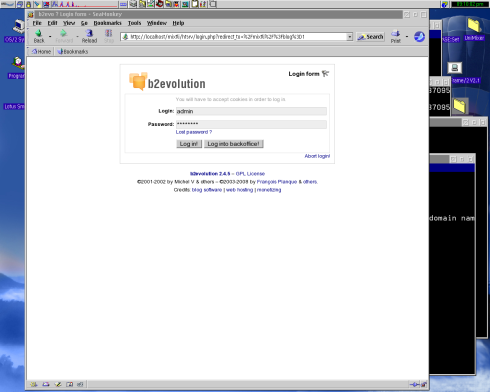Open Bookmarks on the personal toolbar
Screen dimensions: 490x392
pyautogui.click(x=73, y=52)
